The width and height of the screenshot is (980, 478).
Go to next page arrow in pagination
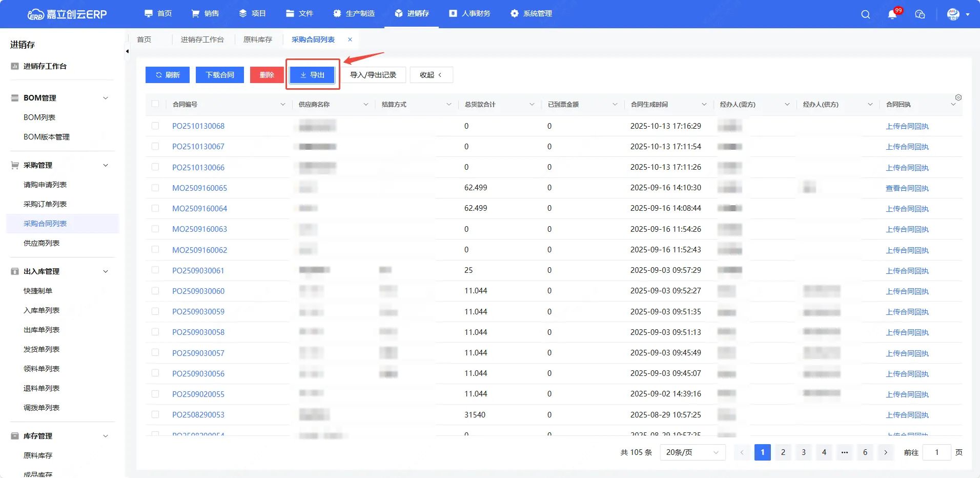coord(886,452)
